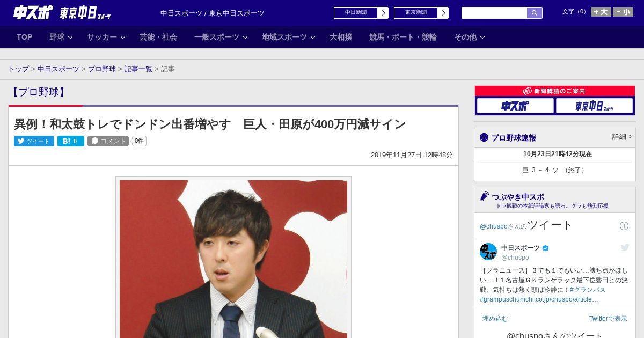Click the 中日スポーツ Twitter profile avatar
Viewport: 644px width, 338px height.
(488, 252)
